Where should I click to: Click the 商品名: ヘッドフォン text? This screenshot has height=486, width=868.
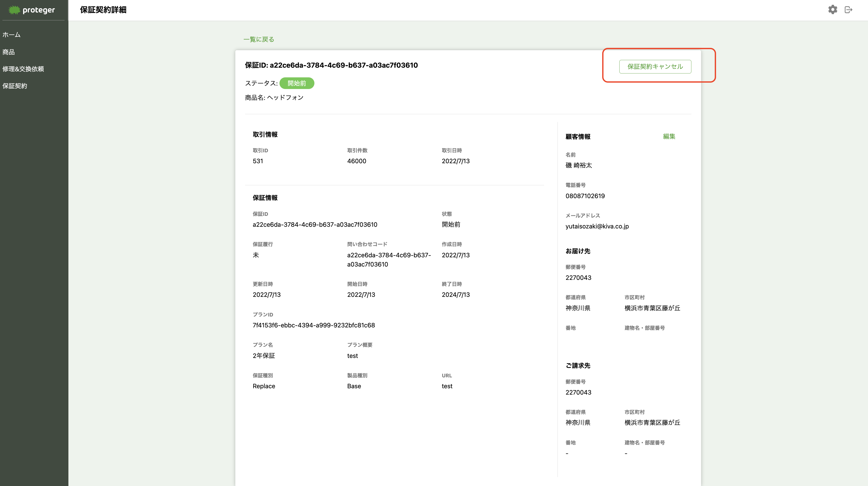(274, 98)
